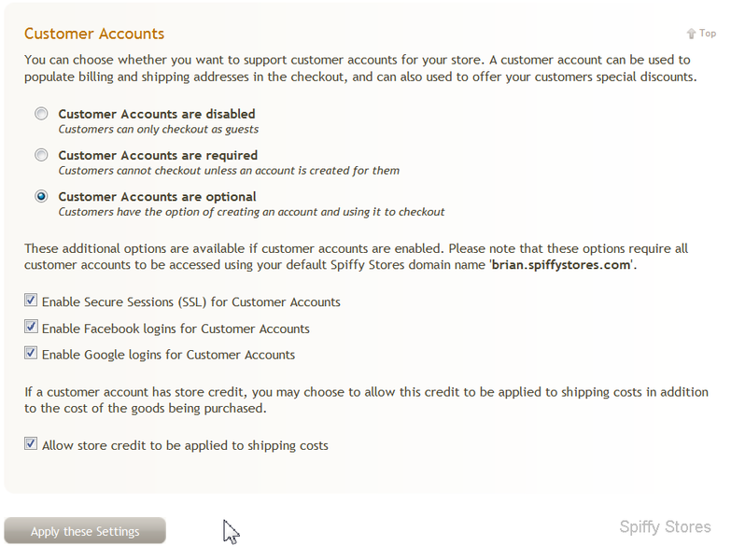Click the 'Customer Accounts are disabled' label text
This screenshot has width=731, height=560.
pyautogui.click(x=157, y=114)
